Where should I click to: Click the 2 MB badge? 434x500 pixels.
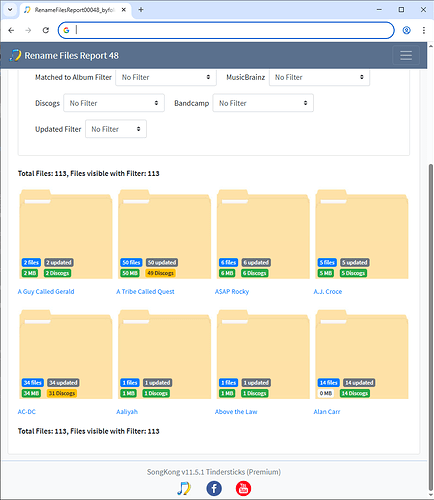pos(30,273)
